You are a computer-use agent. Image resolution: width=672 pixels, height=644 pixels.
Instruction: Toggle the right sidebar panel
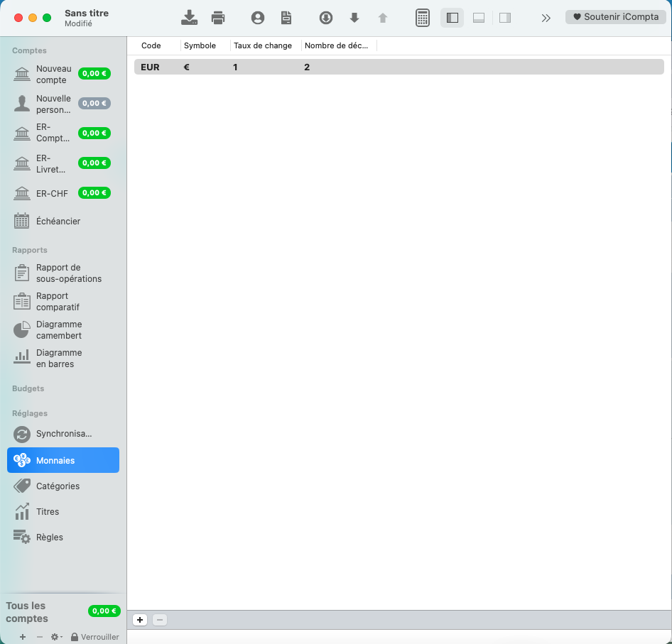[x=505, y=18]
